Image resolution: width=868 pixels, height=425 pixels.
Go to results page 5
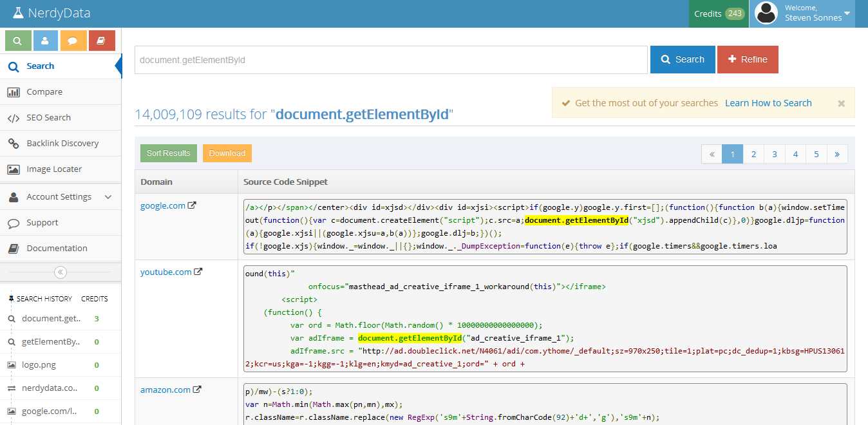tap(816, 154)
